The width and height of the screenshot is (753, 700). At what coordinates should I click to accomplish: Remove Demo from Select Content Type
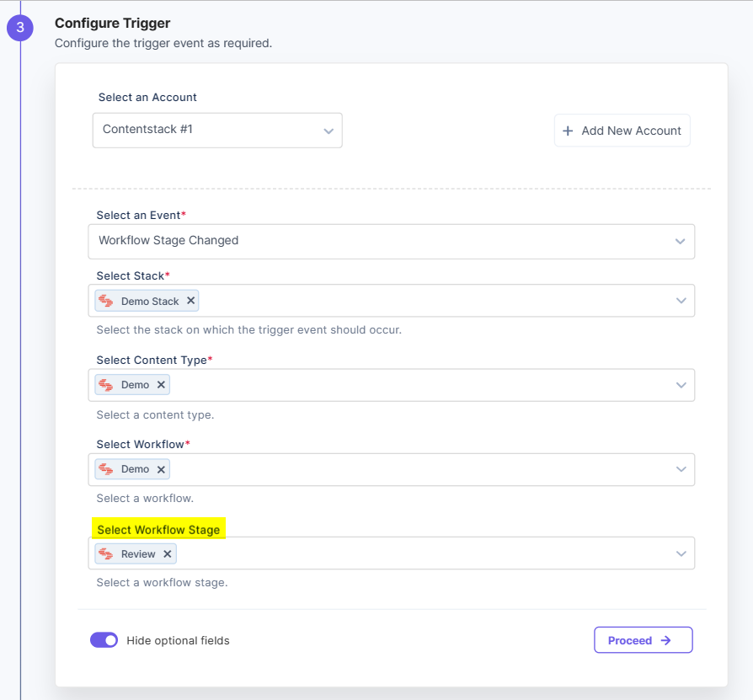point(161,385)
